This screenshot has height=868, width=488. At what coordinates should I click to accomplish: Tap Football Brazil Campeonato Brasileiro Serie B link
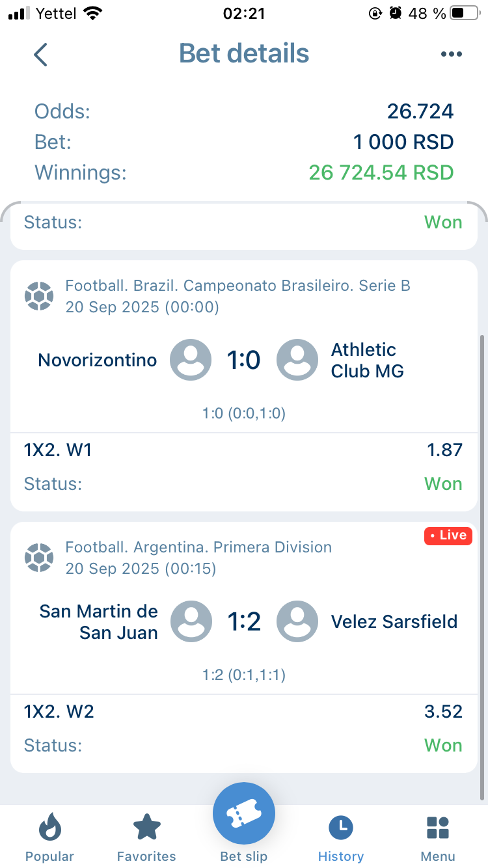click(x=237, y=286)
